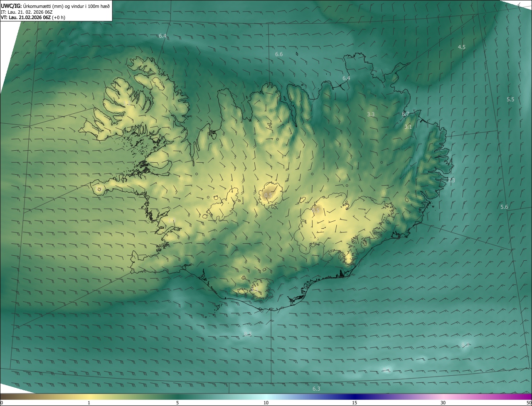
Task: Click the 6.6 value label on the map
Action: (x=279, y=54)
